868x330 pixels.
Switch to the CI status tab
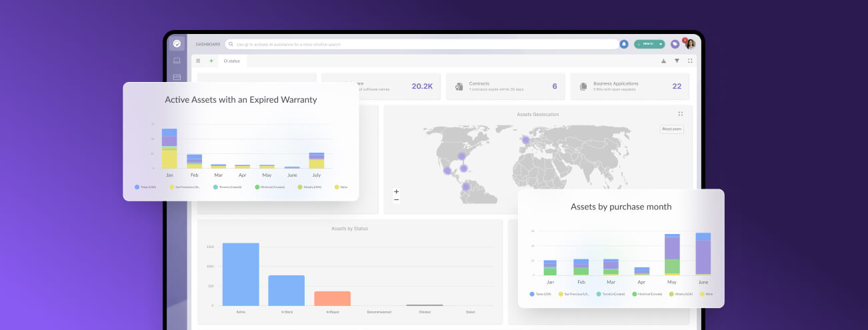pyautogui.click(x=231, y=61)
